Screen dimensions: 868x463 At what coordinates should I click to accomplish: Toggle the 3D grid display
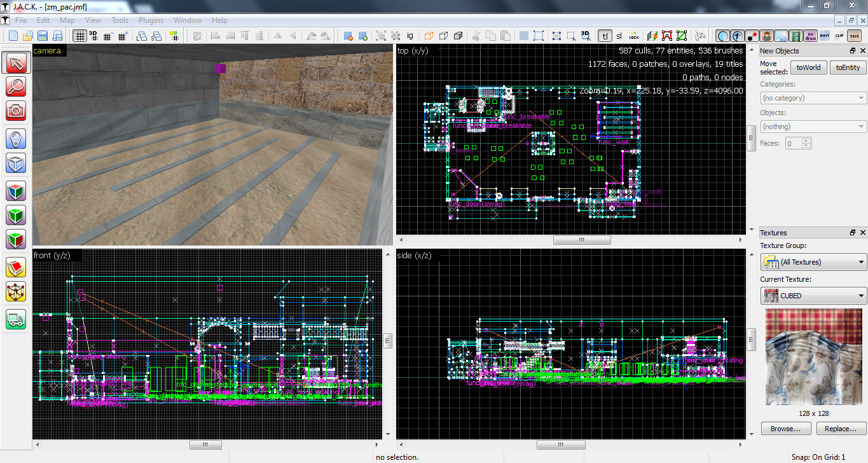pos(93,36)
